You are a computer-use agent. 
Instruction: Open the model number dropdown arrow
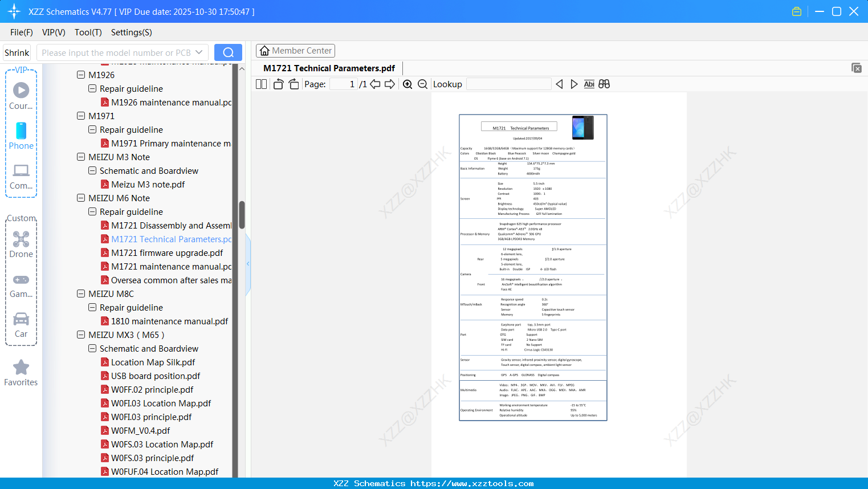click(x=199, y=52)
